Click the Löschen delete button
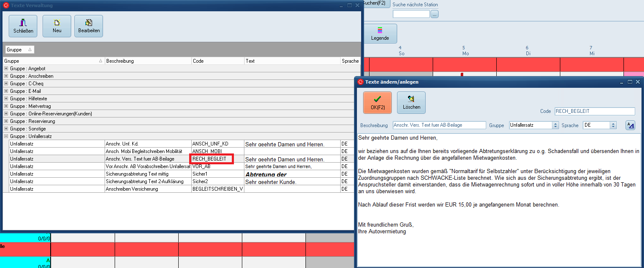 pyautogui.click(x=411, y=103)
